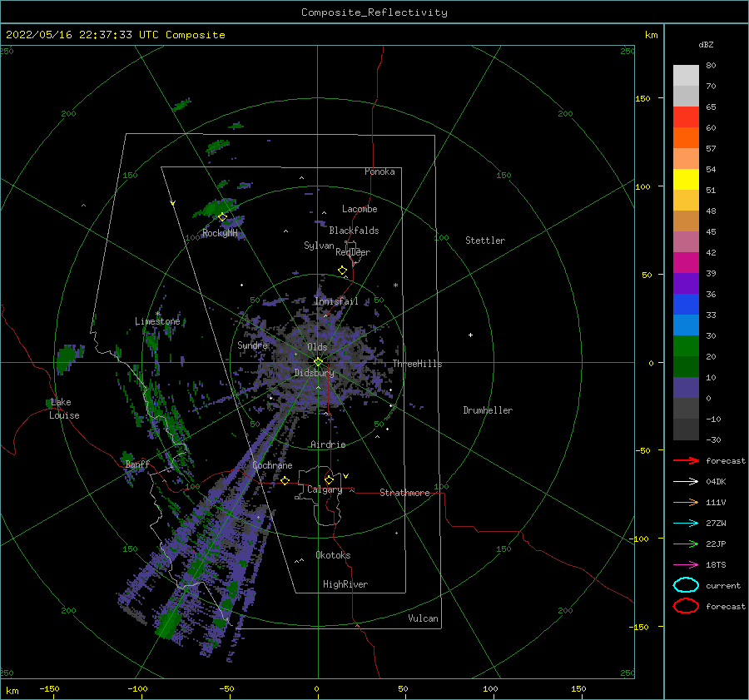The height and width of the screenshot is (700, 749).
Task: Click the red forecast ellipse legend symbol
Action: coord(686,606)
